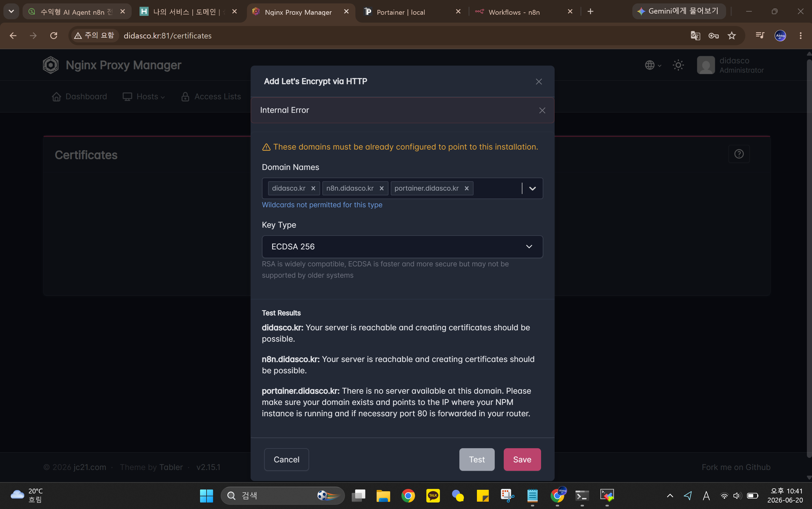Viewport: 812px width, 509px height.
Task: Bookmark this page with the star
Action: point(731,35)
